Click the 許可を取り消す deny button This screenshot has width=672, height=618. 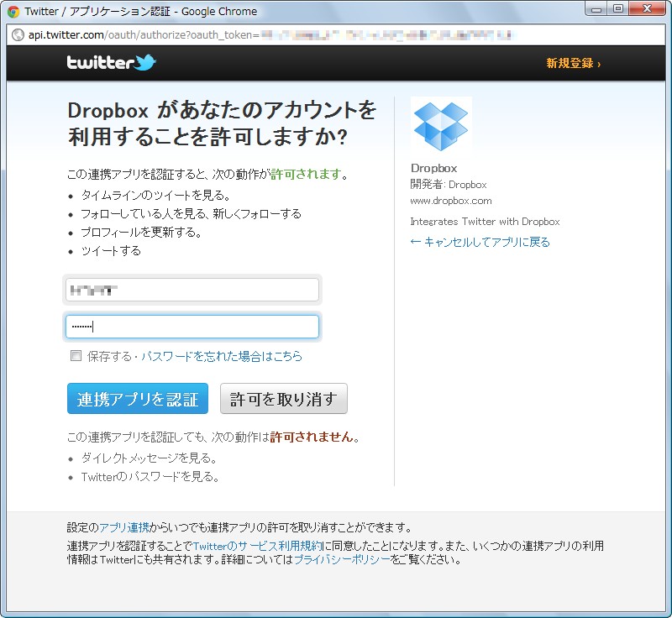tap(284, 398)
